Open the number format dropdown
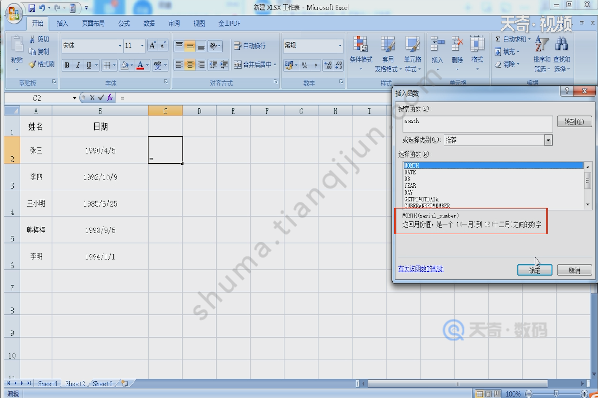This screenshot has height=398, width=598. pos(340,45)
